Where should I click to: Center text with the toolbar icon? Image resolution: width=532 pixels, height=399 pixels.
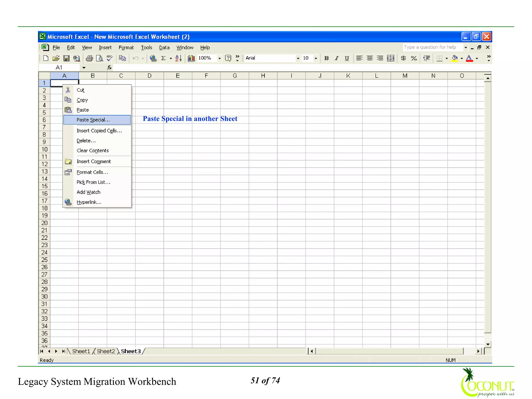click(370, 58)
